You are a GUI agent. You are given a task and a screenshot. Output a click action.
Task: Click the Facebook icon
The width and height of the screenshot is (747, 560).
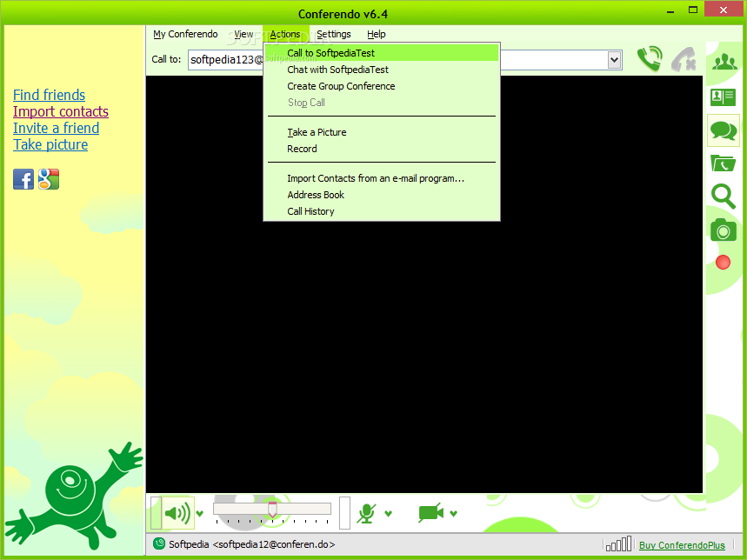point(23,179)
